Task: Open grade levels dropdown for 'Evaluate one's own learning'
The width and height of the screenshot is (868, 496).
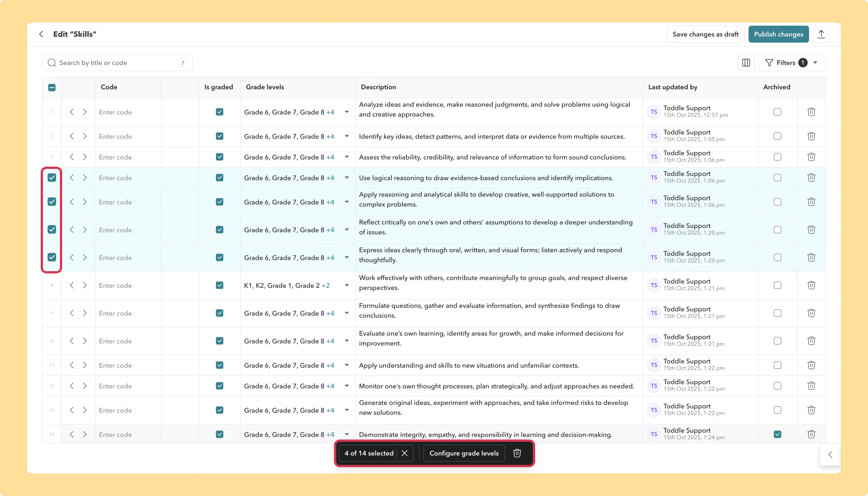Action: pos(347,341)
